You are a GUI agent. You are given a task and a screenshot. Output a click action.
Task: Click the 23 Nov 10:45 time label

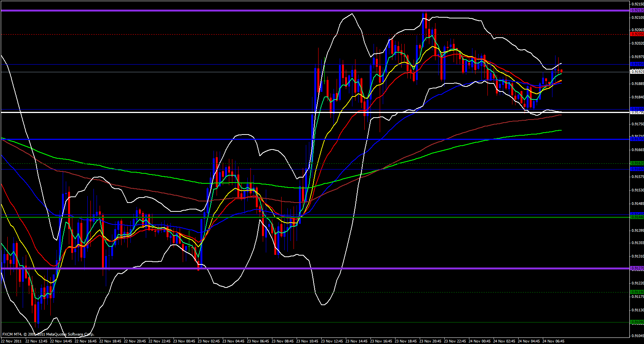pos(307,341)
